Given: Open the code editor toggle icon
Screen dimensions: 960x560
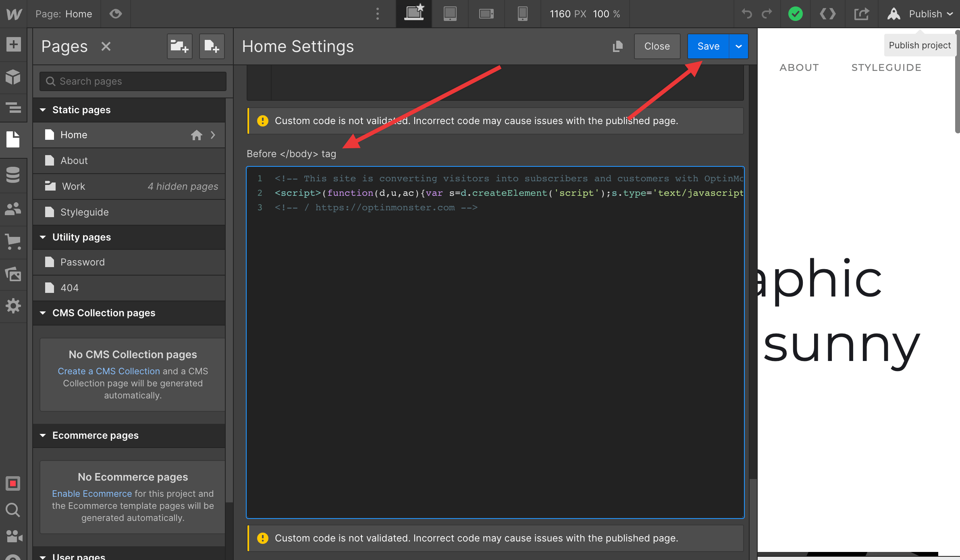Looking at the screenshot, I should tap(829, 13).
